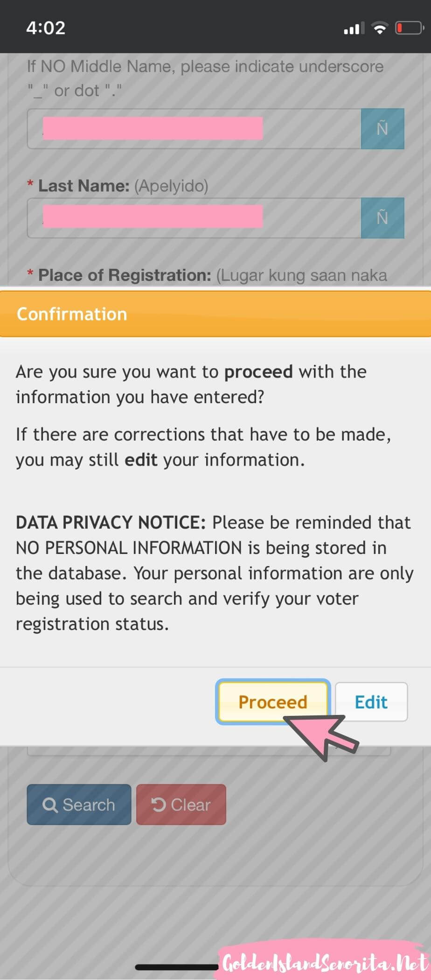This screenshot has width=431, height=980.
Task: Tap the low battery icon
Action: pyautogui.click(x=410, y=28)
